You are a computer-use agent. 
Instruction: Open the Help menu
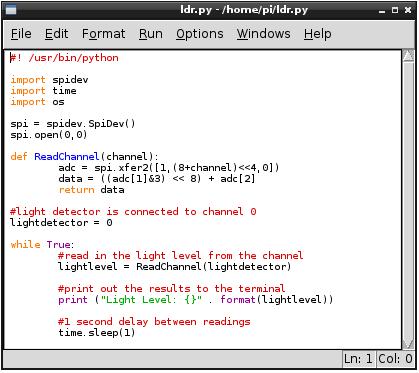click(318, 34)
